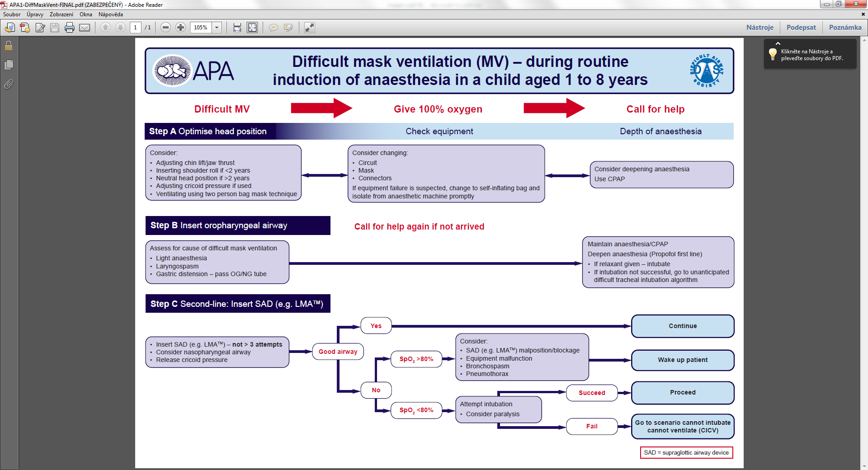Click the Create PDF online icon
The width and height of the screenshot is (868, 470).
[x=25, y=28]
